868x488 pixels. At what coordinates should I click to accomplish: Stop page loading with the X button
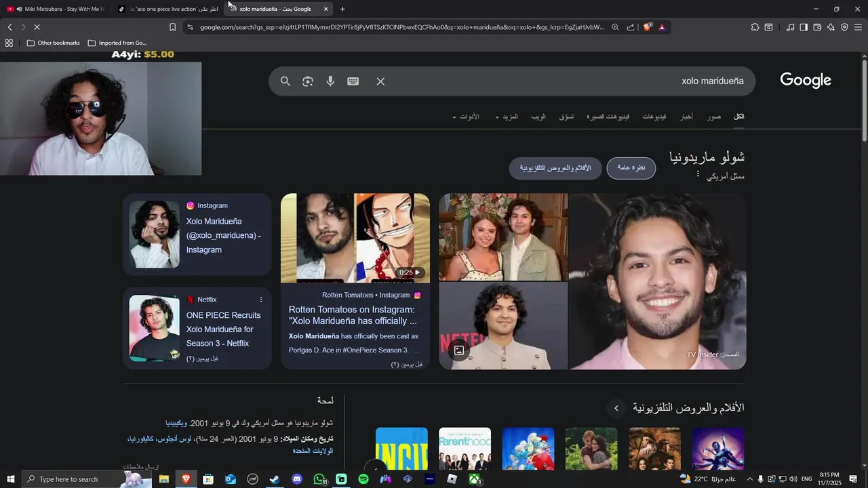[x=37, y=27]
